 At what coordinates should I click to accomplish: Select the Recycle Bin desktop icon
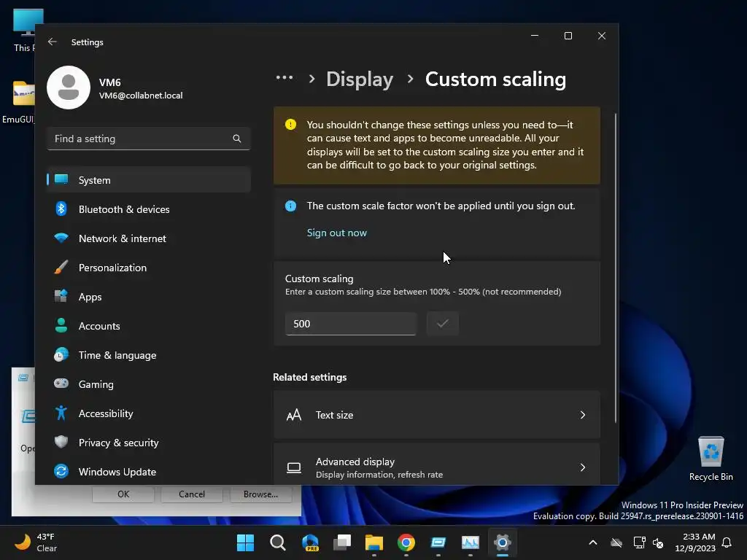click(711, 459)
